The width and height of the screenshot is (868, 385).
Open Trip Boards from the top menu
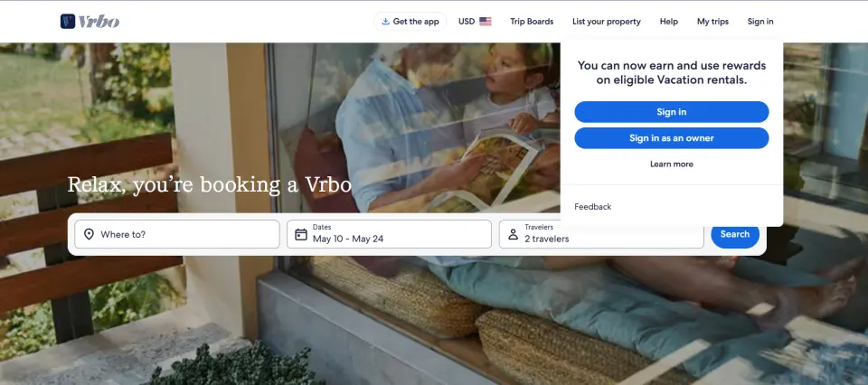(532, 22)
